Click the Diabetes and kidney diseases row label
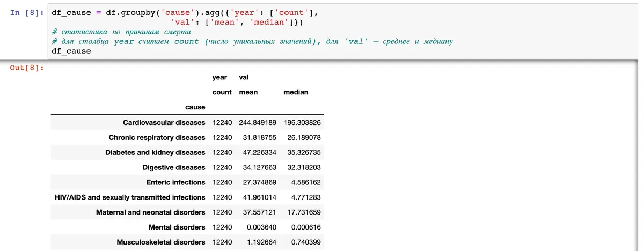The height and width of the screenshot is (251, 644). 156,152
